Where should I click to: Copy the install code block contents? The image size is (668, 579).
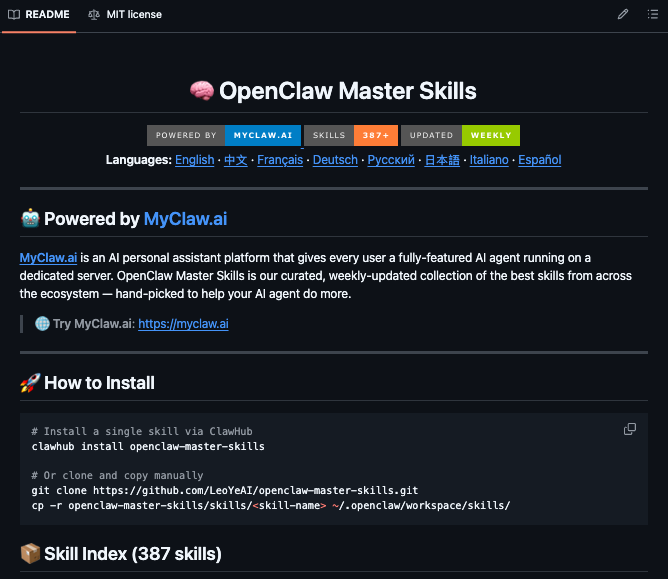coord(630,429)
